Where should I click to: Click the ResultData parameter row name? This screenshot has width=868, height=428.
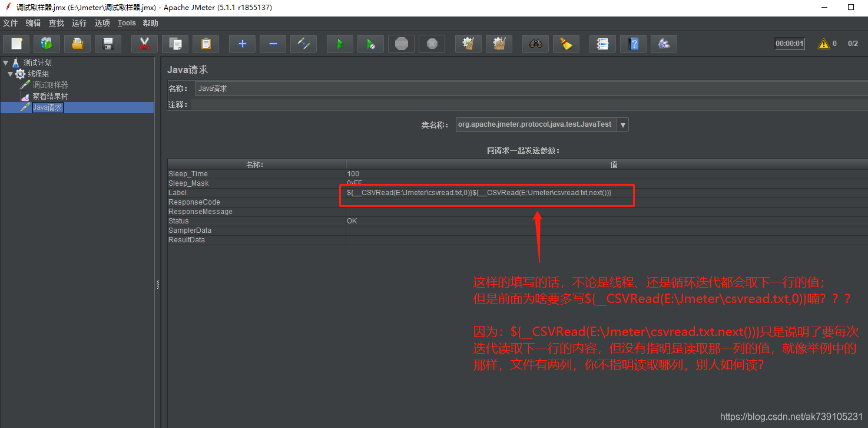pyautogui.click(x=257, y=240)
